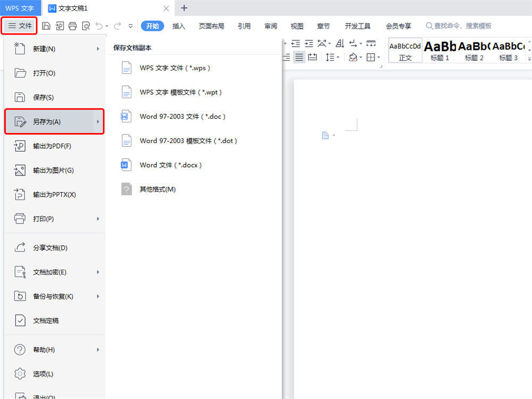Viewport: 532px width, 399px height.
Task: Choose Word 文件 (*.docx) format
Action: tap(170, 165)
